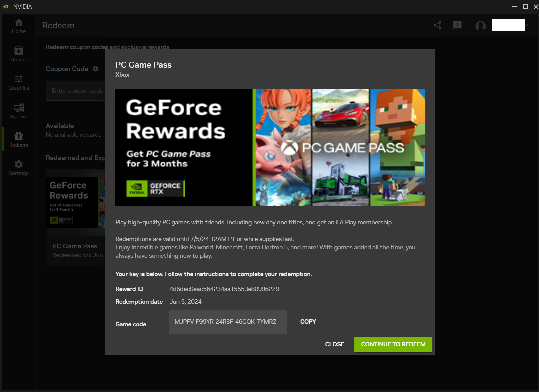Viewport: 539px width, 392px height.
Task: Click the Coupon Code info icon
Action: (96, 69)
